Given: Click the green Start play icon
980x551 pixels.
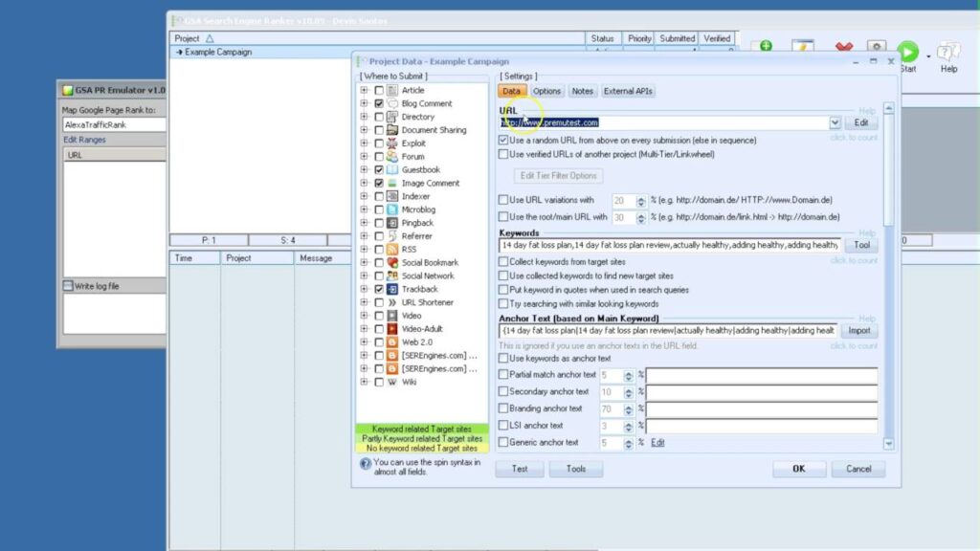Looking at the screenshot, I should [x=908, y=52].
